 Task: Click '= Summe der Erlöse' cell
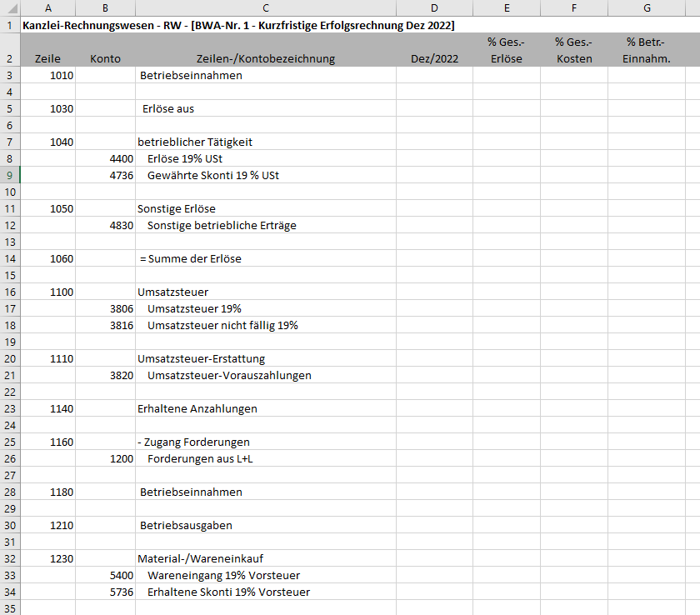pyautogui.click(x=266, y=259)
